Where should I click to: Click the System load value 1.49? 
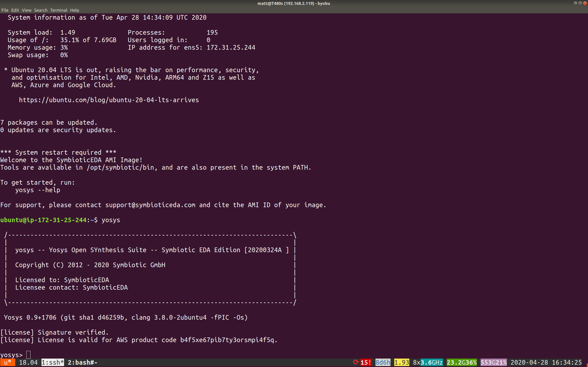coord(68,33)
